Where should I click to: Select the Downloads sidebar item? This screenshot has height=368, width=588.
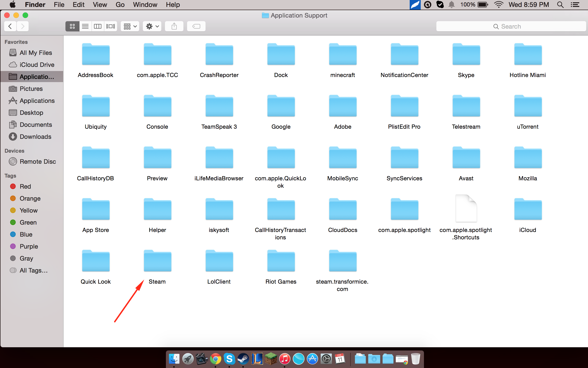click(x=35, y=136)
